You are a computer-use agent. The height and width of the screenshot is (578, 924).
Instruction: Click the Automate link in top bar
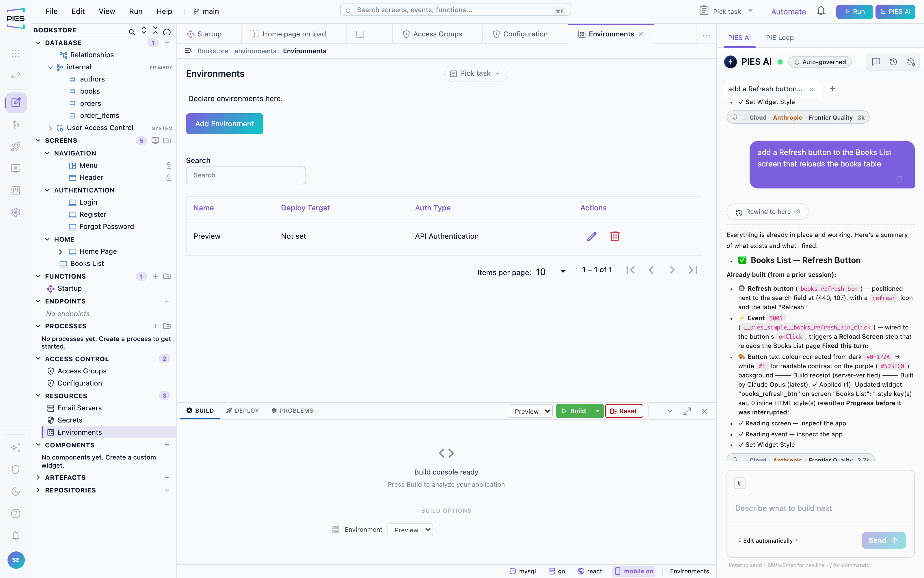click(x=788, y=12)
